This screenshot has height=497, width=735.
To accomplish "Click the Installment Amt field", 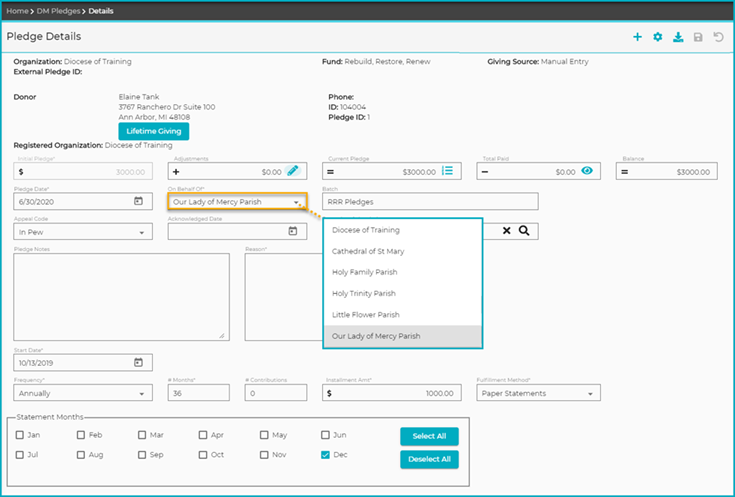I will pos(391,393).
